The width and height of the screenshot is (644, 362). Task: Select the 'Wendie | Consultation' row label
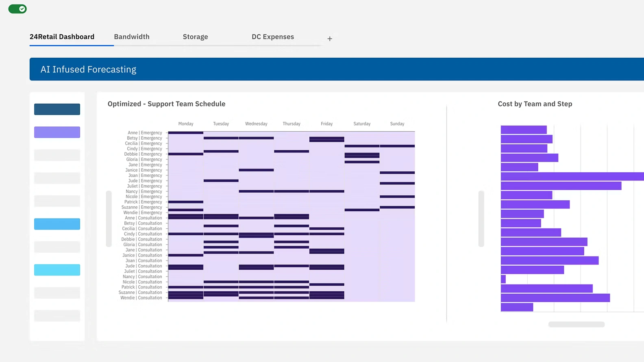(x=141, y=298)
